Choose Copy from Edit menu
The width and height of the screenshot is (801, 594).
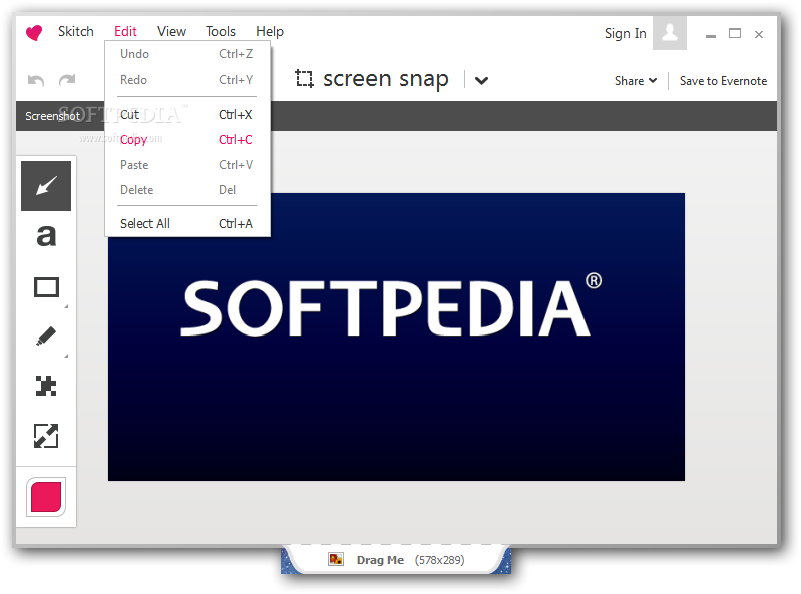pyautogui.click(x=187, y=139)
